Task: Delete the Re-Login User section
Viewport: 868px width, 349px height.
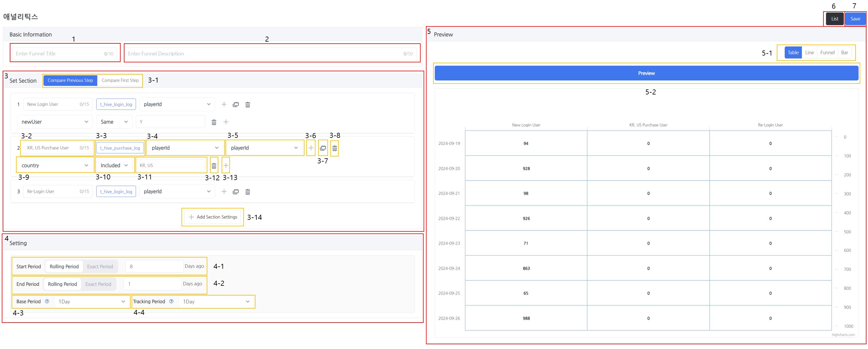Action: tap(248, 192)
